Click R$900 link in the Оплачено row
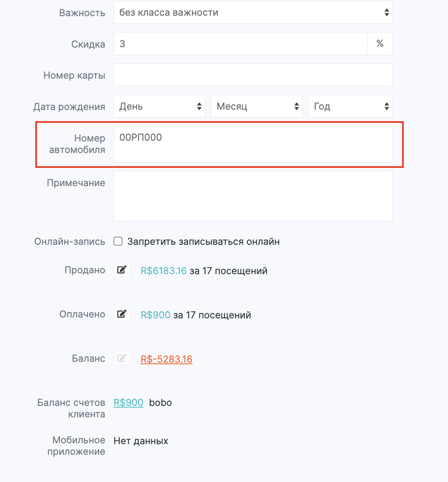448x482 pixels. tap(156, 315)
